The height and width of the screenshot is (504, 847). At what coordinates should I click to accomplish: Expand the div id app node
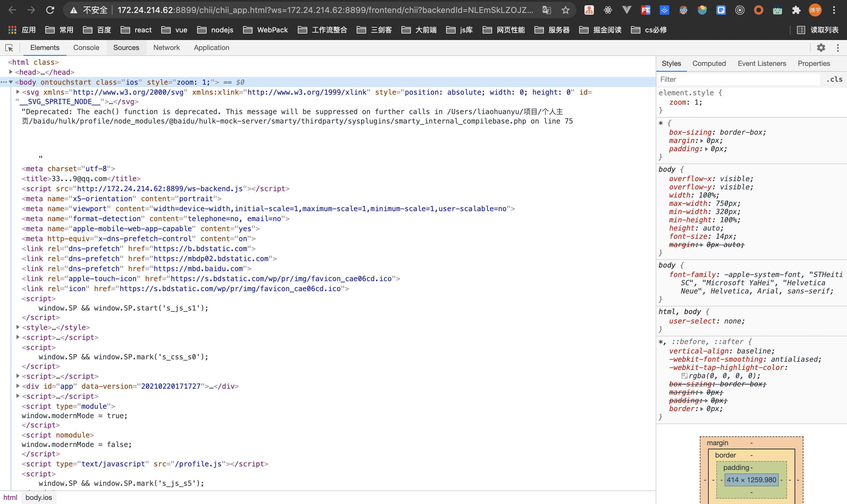point(18,386)
